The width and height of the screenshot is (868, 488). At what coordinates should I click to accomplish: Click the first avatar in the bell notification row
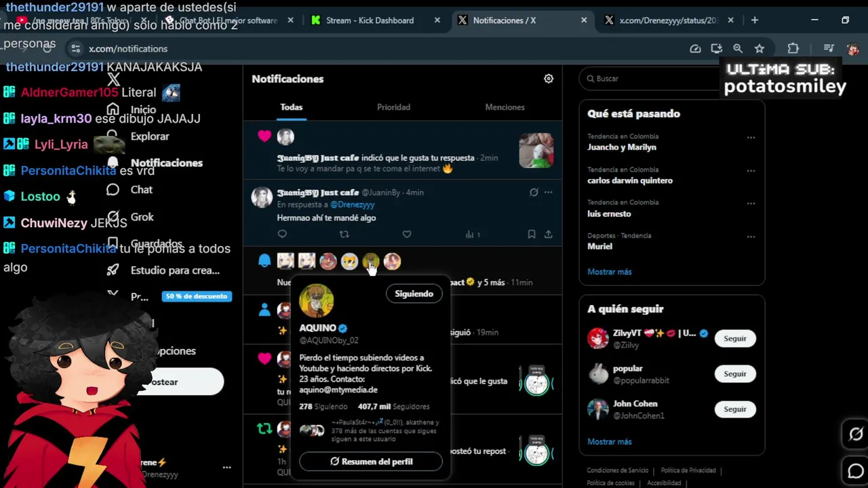[285, 261]
